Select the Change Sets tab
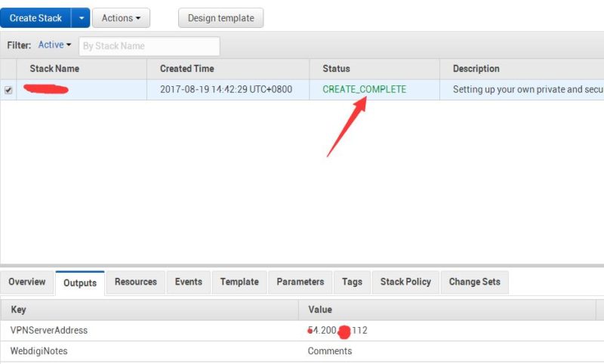 pos(474,282)
